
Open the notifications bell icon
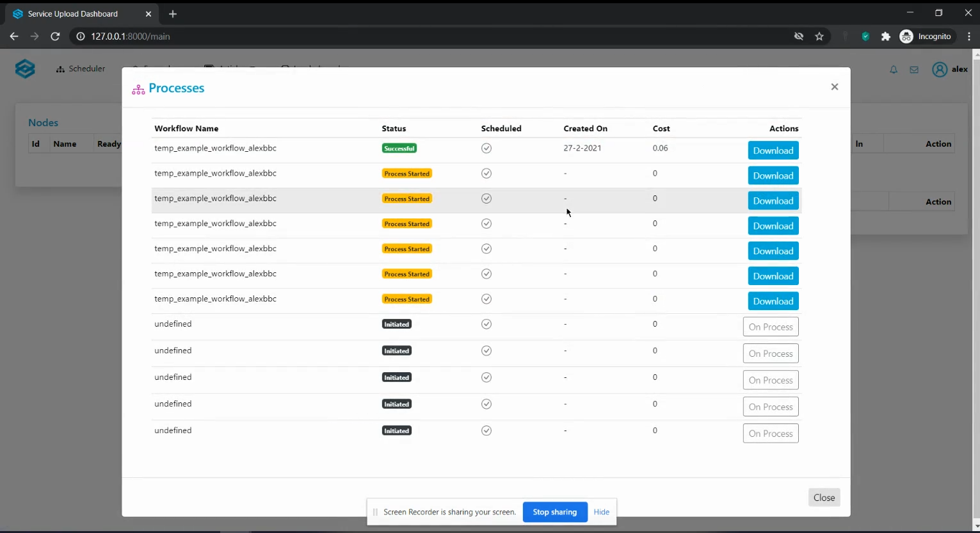[x=893, y=70]
